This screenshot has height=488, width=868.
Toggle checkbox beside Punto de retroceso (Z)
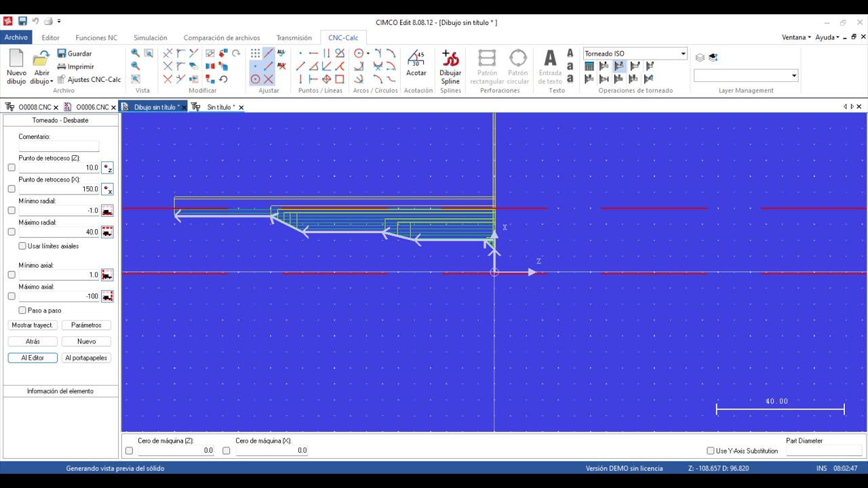12,167
